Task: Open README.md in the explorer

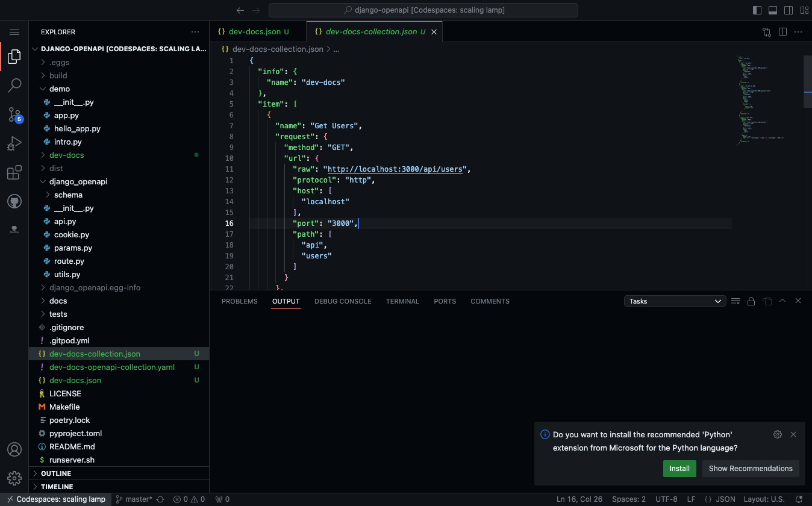Action: (x=72, y=446)
